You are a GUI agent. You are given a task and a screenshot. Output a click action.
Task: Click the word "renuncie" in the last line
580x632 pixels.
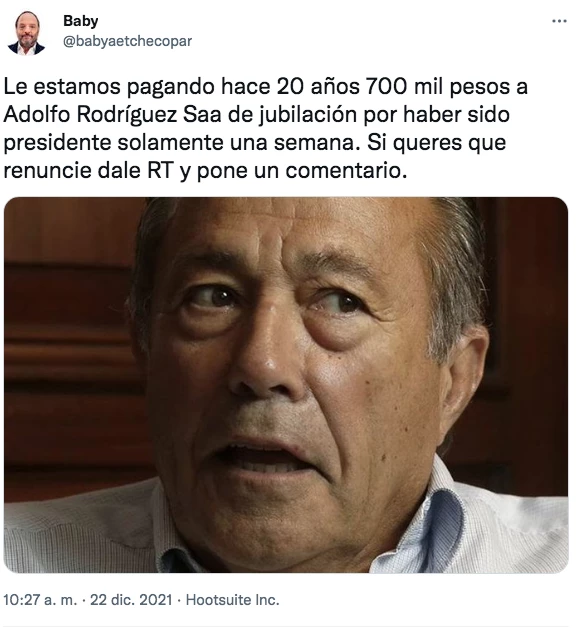(47, 170)
